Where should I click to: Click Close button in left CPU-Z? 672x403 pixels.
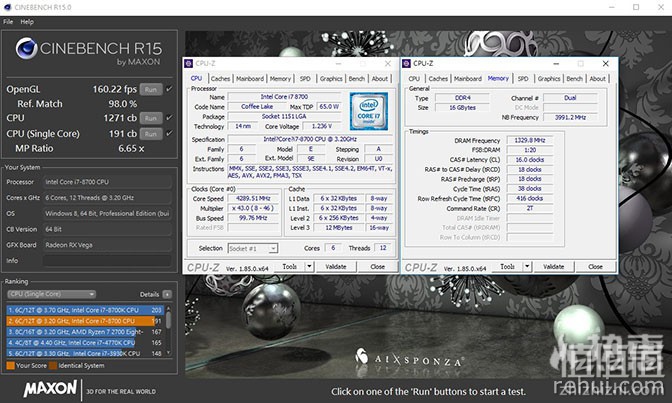(377, 267)
